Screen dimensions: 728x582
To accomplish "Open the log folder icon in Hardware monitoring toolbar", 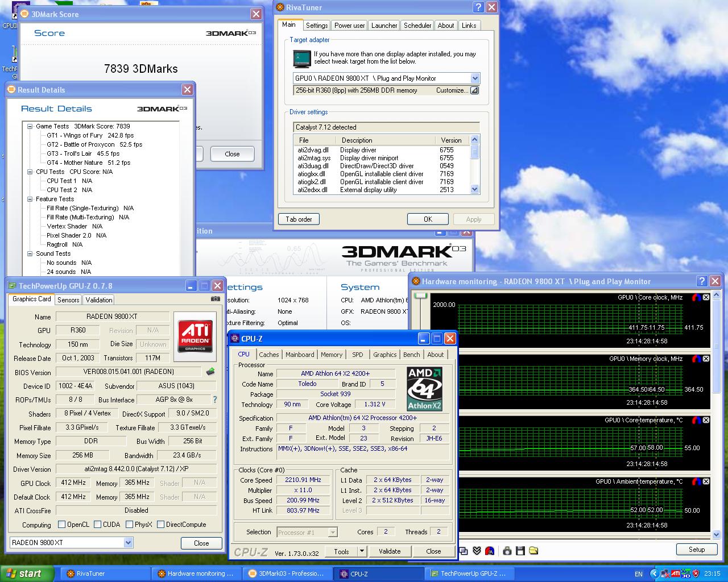I will point(533,551).
